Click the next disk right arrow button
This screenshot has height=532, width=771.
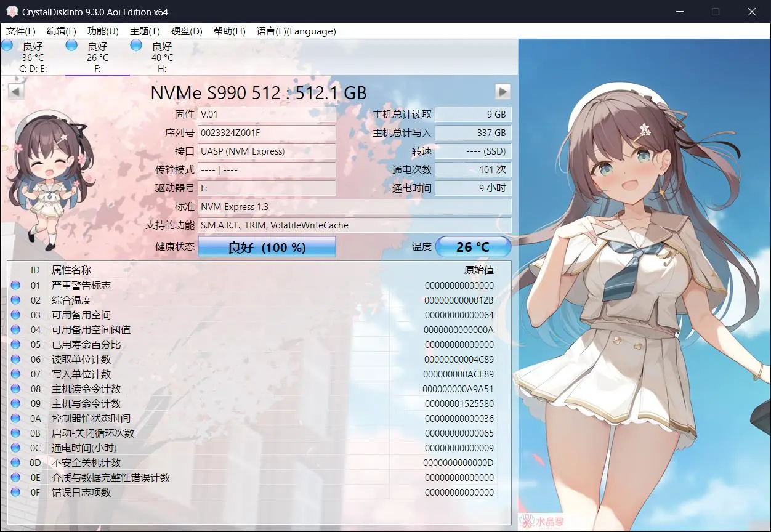(x=503, y=92)
